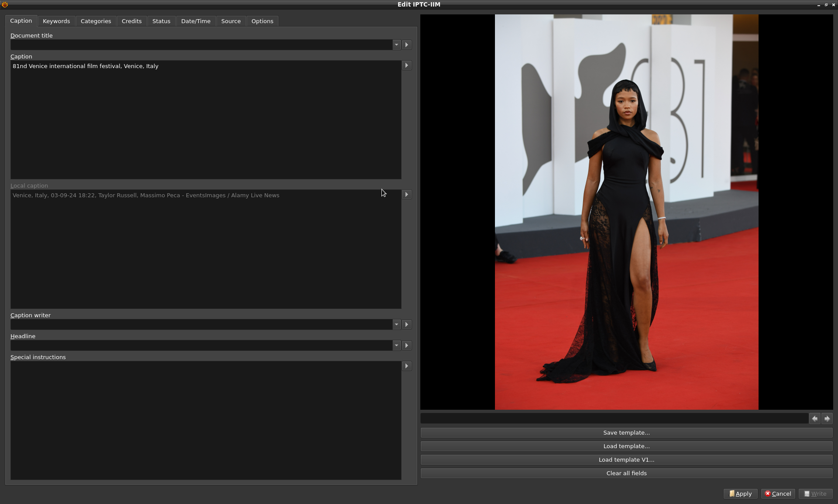
Task: Go to the next image with the right arrow
Action: pos(827,419)
